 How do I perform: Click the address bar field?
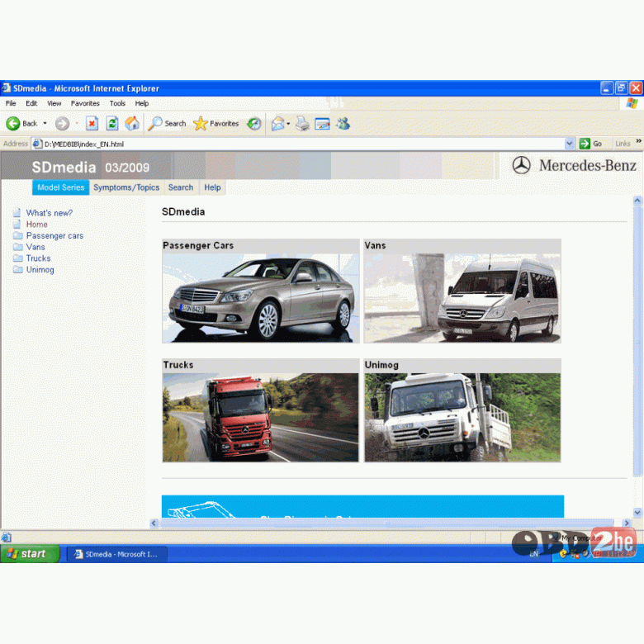[302, 144]
